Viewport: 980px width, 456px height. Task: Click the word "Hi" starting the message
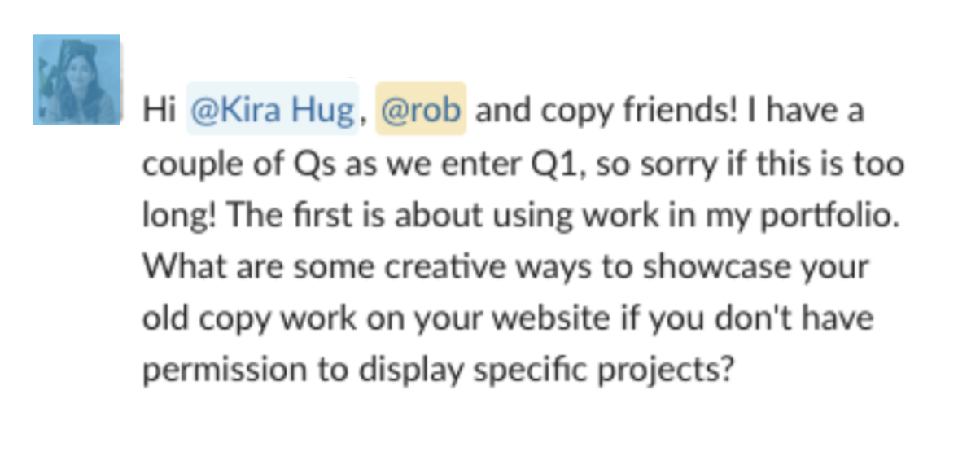(x=160, y=112)
